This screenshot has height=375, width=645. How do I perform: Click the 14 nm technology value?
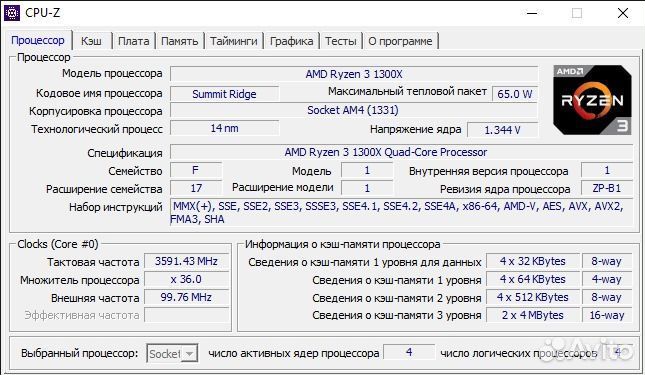point(224,128)
